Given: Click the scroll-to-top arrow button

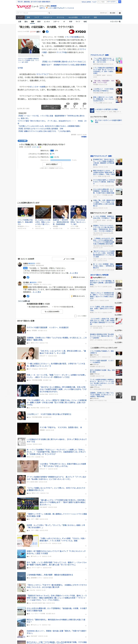Looking at the screenshot, I should [x=133, y=398].
